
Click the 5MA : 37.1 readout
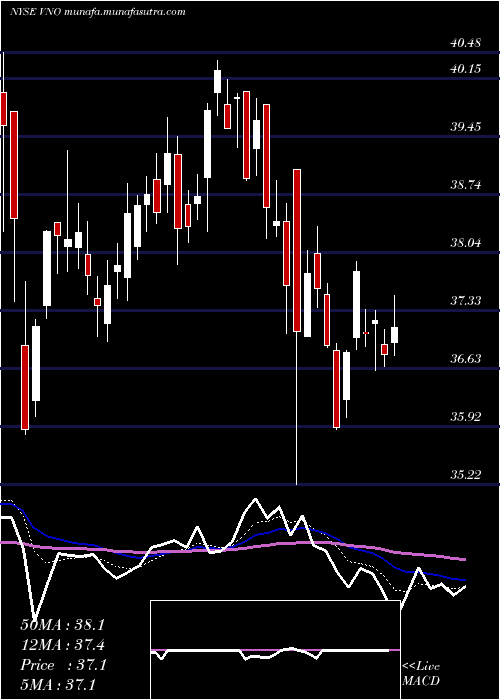(x=59, y=685)
